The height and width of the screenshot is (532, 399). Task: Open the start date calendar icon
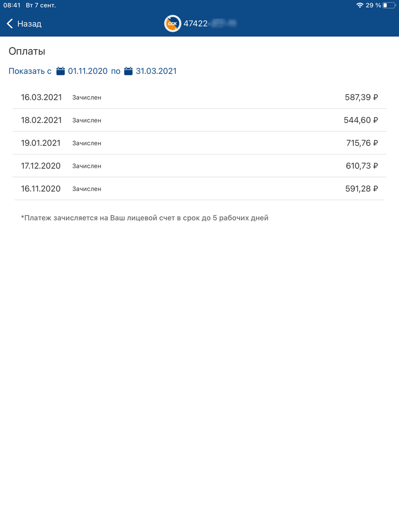click(61, 71)
